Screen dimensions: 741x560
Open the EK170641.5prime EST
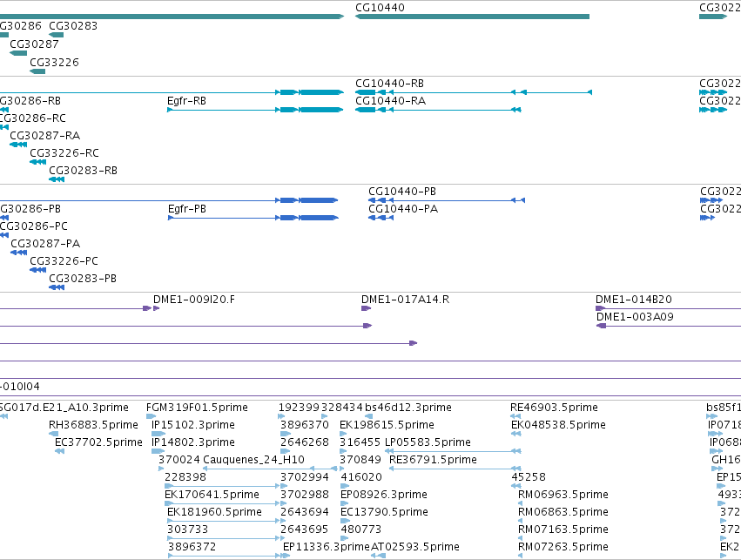click(222, 503)
